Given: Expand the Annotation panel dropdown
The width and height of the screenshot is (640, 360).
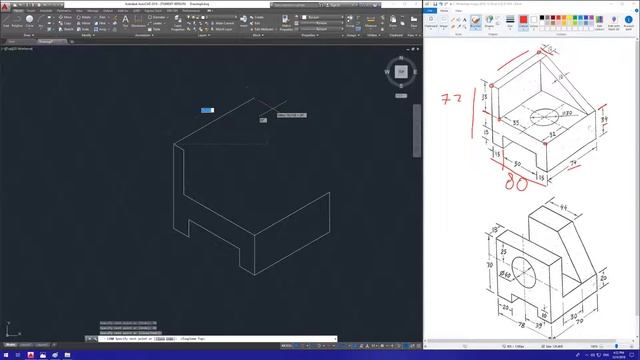Looking at the screenshot, I should coord(144,35).
